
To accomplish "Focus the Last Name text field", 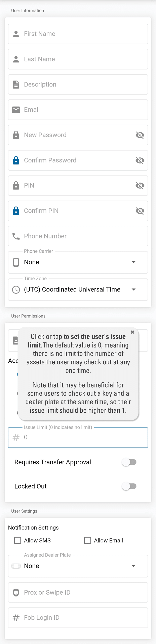I will coord(82,59).
